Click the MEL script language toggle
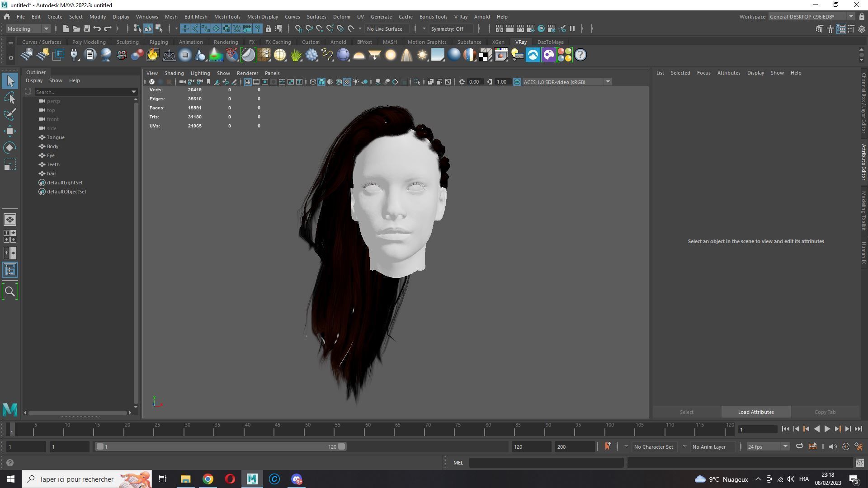 [458, 463]
